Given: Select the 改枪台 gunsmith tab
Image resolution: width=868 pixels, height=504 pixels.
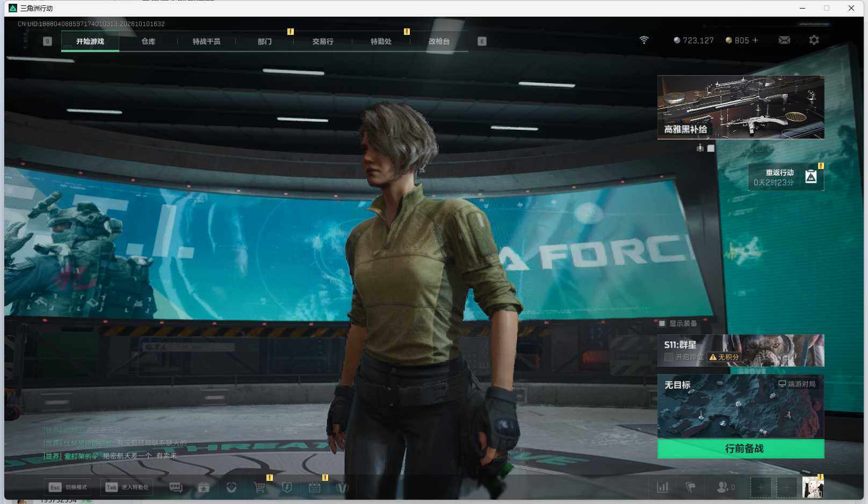Looking at the screenshot, I should (439, 41).
